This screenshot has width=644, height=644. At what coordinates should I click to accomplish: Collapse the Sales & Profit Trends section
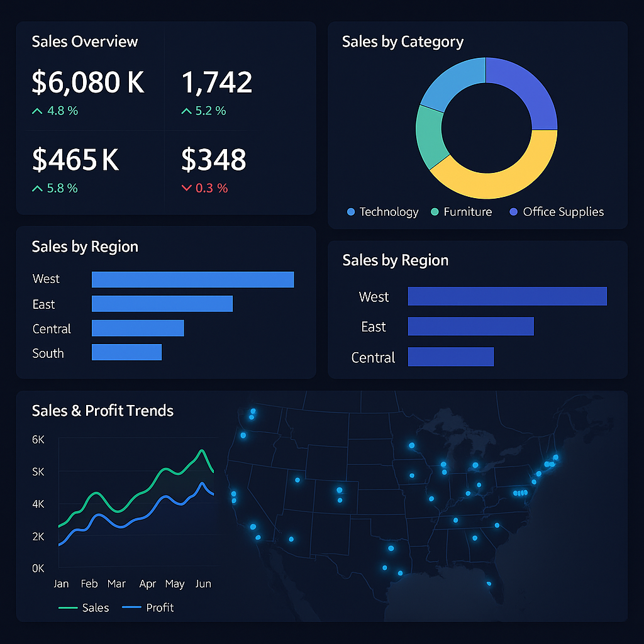[102, 411]
